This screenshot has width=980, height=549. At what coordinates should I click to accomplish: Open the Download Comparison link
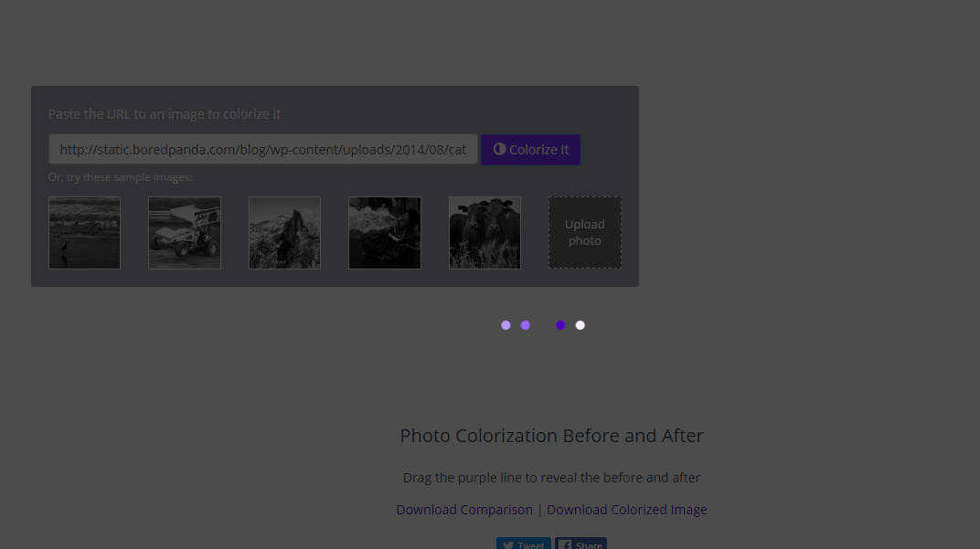click(464, 509)
